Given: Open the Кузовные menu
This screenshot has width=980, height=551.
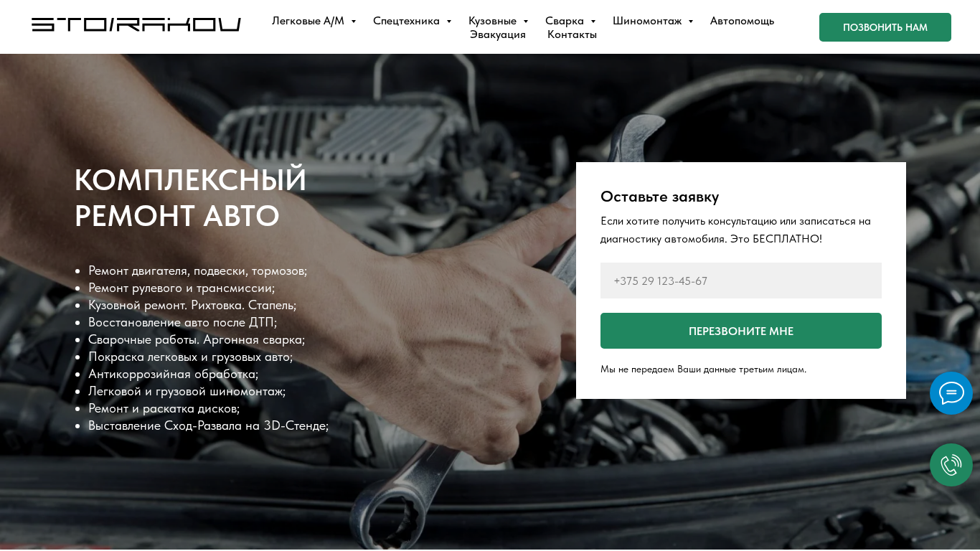Looking at the screenshot, I should tap(492, 21).
